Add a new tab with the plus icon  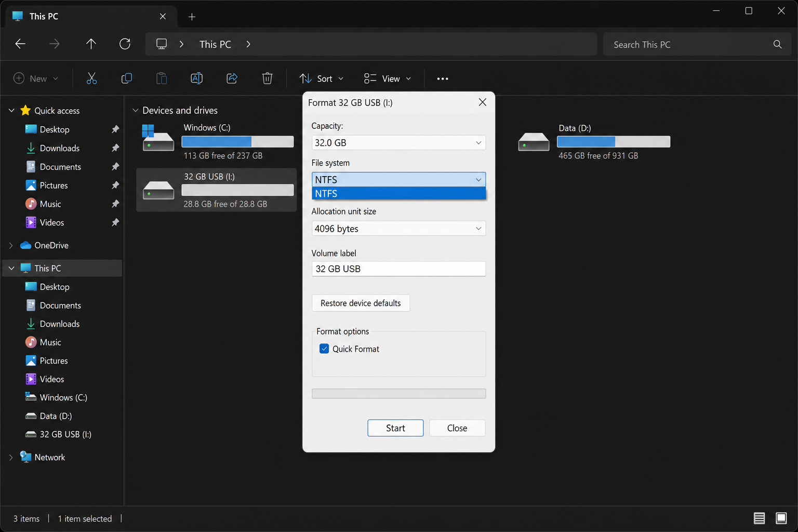point(192,17)
